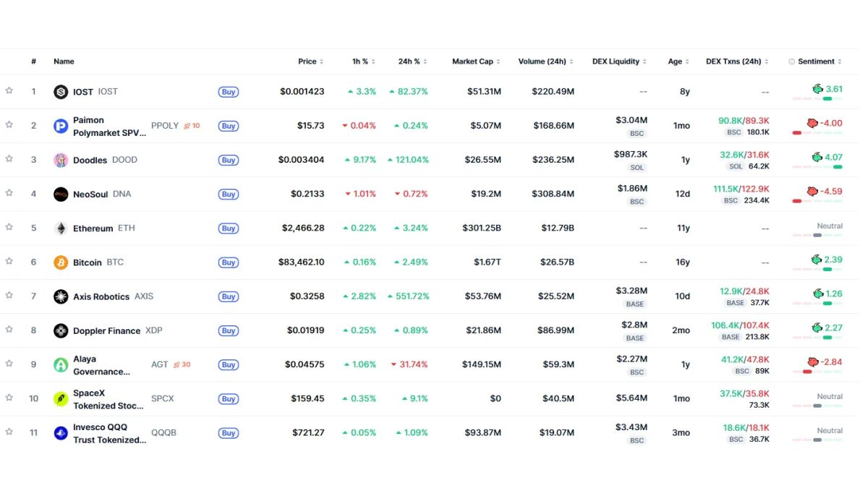This screenshot has height=488, width=868.
Task: Sort table by Volume (24h) column
Action: pyautogui.click(x=546, y=61)
